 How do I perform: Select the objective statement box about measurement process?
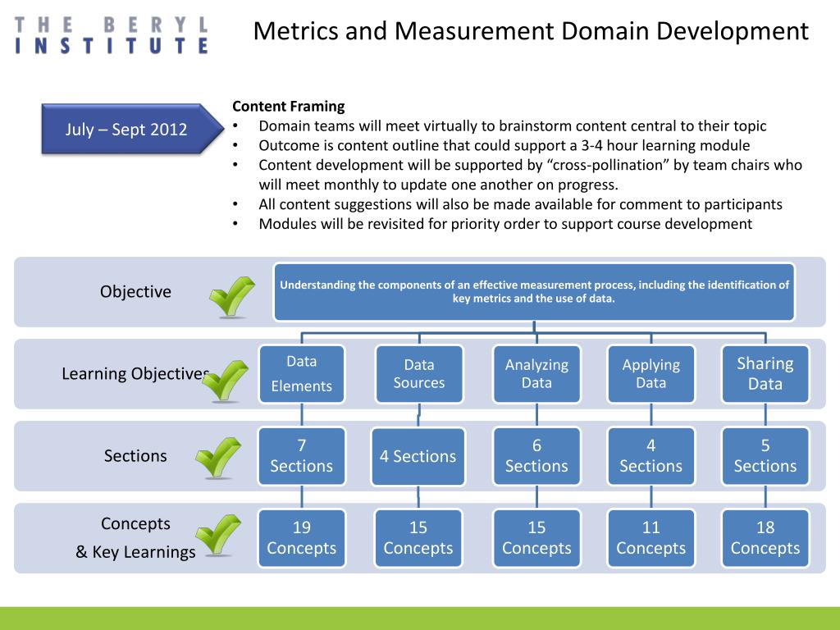pyautogui.click(x=534, y=292)
